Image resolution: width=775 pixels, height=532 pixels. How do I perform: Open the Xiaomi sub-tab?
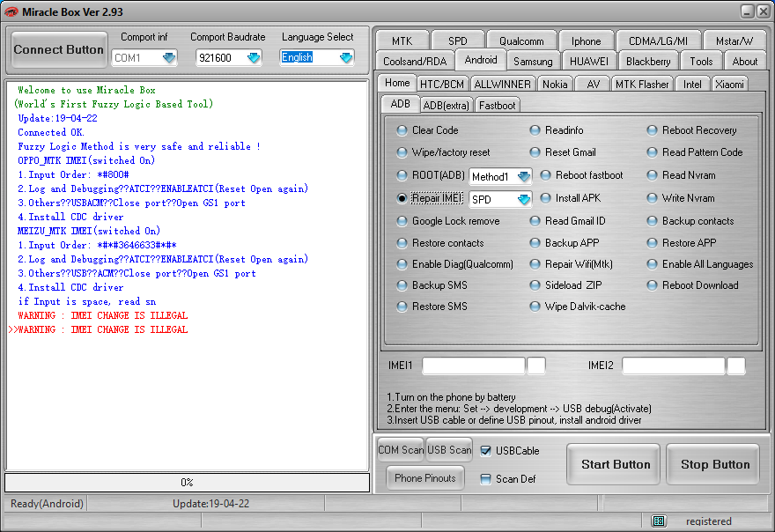tap(729, 85)
